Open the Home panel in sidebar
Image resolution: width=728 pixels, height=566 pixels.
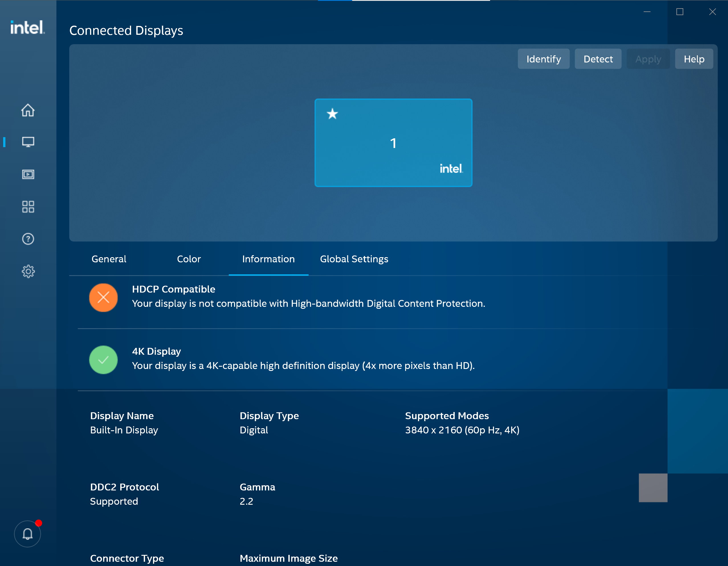tap(28, 110)
